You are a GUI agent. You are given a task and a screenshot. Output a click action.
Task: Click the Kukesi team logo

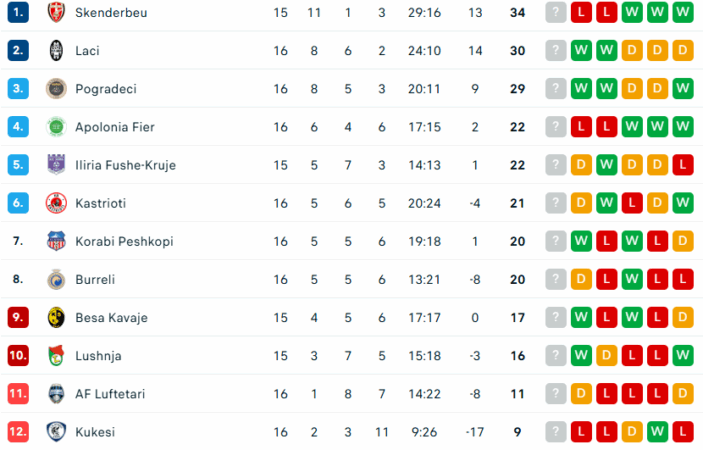pos(56,432)
